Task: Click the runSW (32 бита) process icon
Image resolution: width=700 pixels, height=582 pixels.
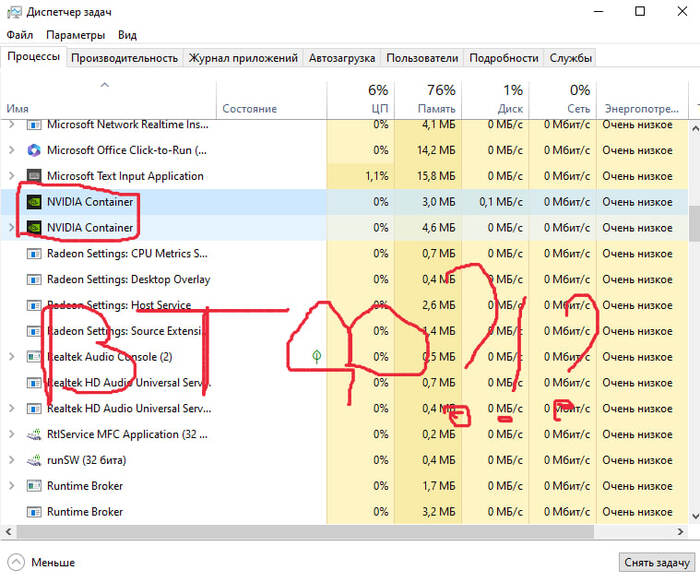Action: tap(34, 460)
